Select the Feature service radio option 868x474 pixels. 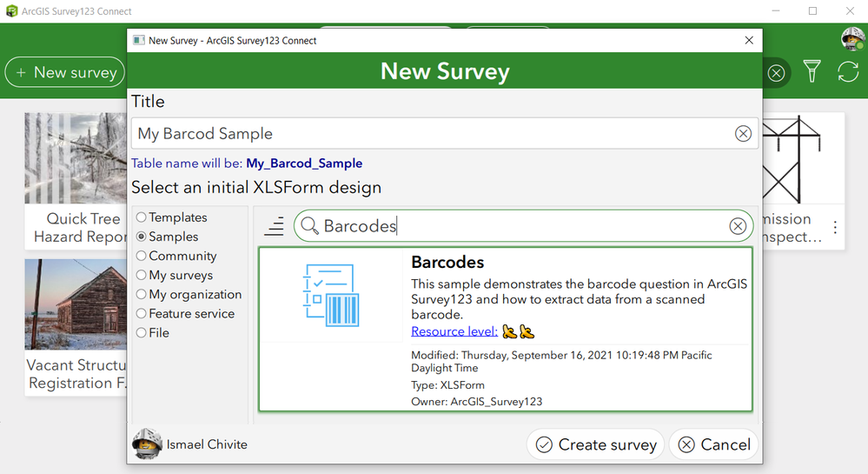[x=142, y=313]
